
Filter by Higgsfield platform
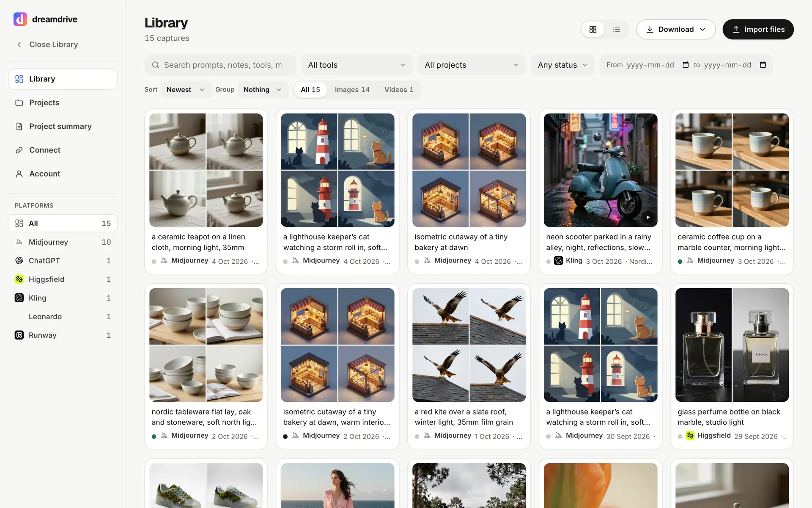point(63,279)
